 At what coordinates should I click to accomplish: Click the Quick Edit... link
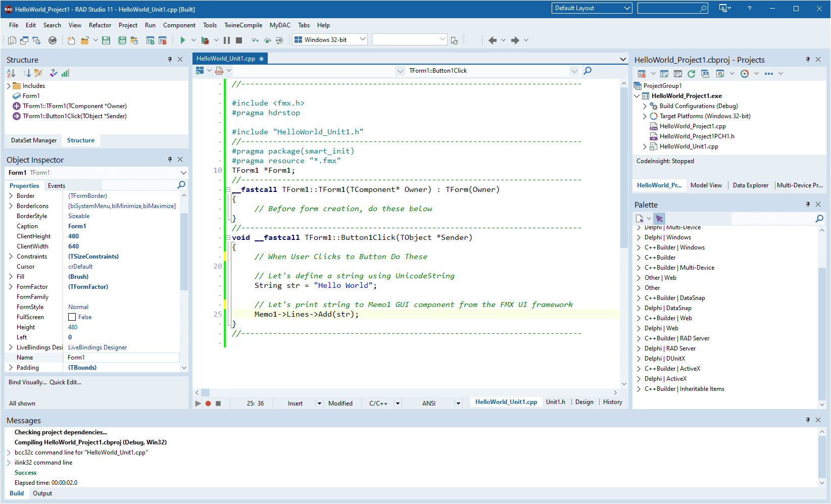pos(65,382)
